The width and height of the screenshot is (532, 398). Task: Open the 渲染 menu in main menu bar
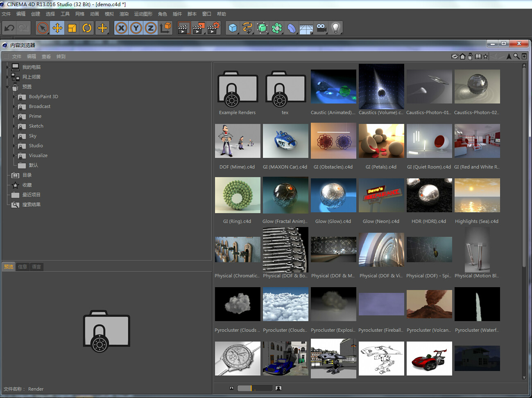point(124,14)
